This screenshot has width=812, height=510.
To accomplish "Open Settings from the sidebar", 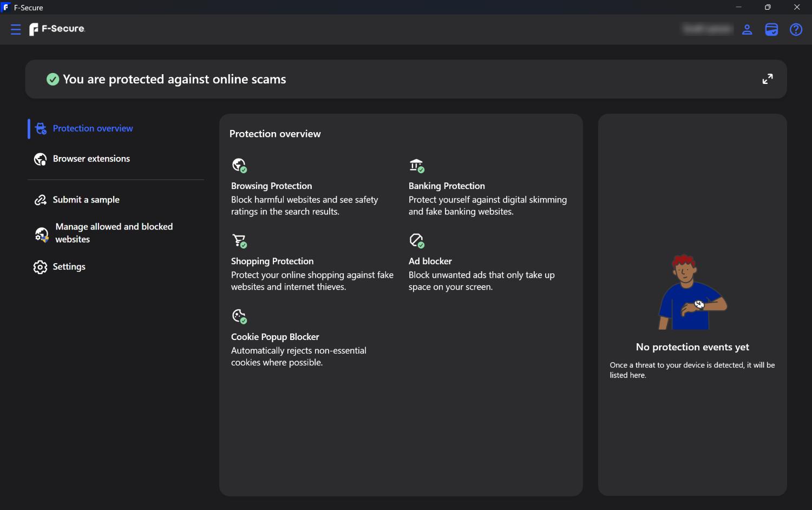I will (116, 267).
